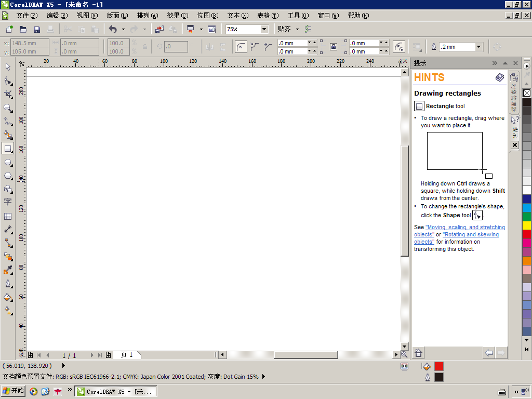Click the Hints back arrow button
Screen dimensions: 532x399
pos(489,353)
